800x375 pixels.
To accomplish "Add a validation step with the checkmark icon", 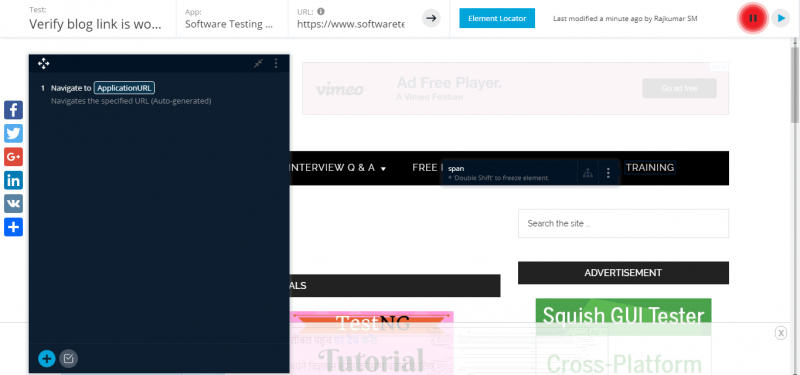I will pyautogui.click(x=68, y=359).
